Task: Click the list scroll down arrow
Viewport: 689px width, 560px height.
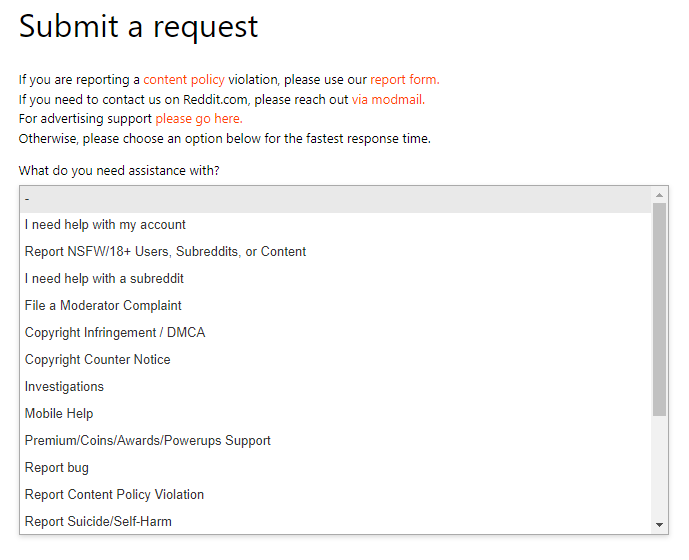Action: coord(660,525)
